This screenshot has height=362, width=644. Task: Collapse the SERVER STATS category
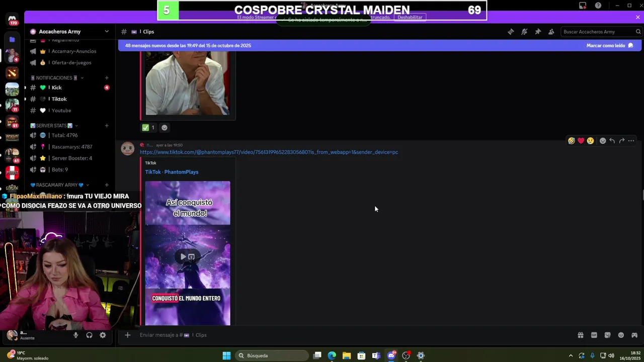[54, 126]
